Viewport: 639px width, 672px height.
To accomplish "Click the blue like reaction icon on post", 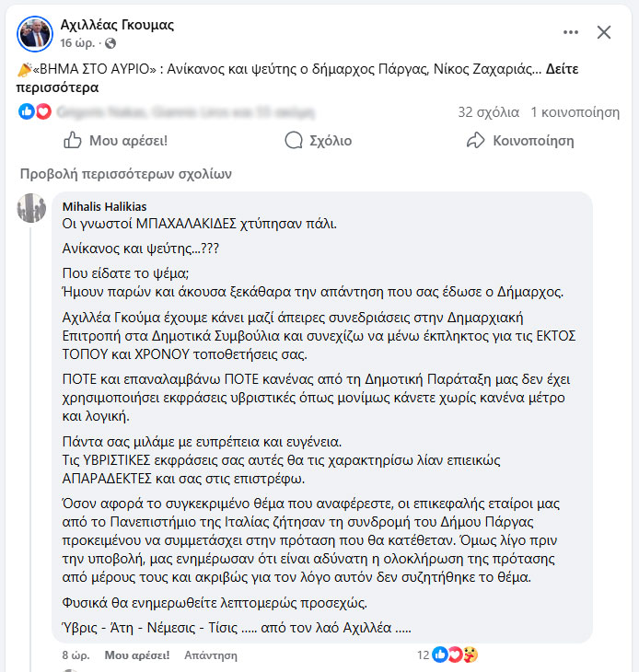I will (26, 112).
